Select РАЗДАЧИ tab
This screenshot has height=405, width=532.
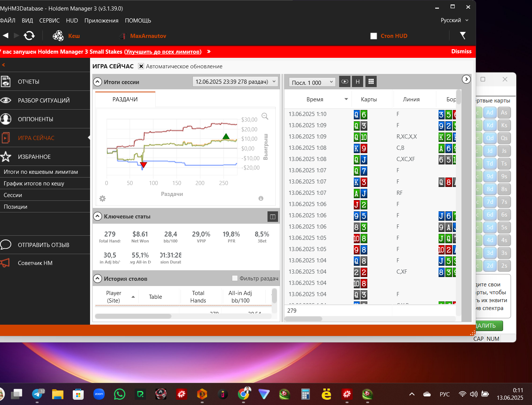click(x=125, y=99)
